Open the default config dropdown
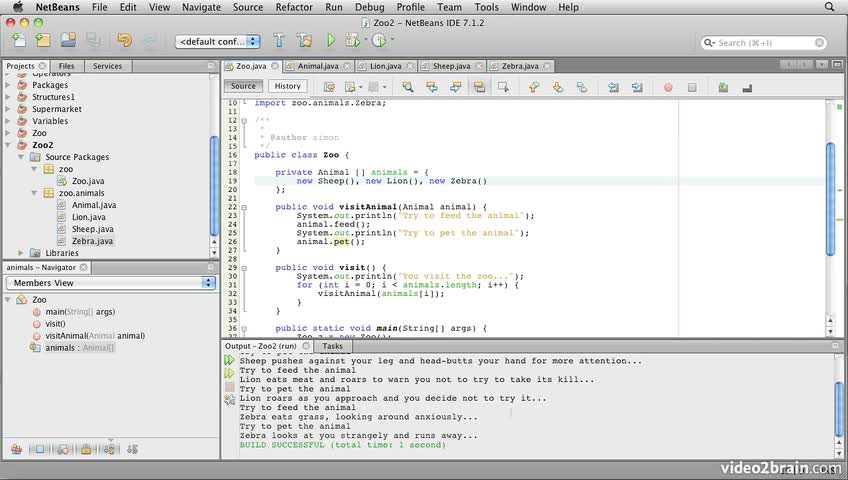Viewport: 848px width, 480px height. point(217,42)
